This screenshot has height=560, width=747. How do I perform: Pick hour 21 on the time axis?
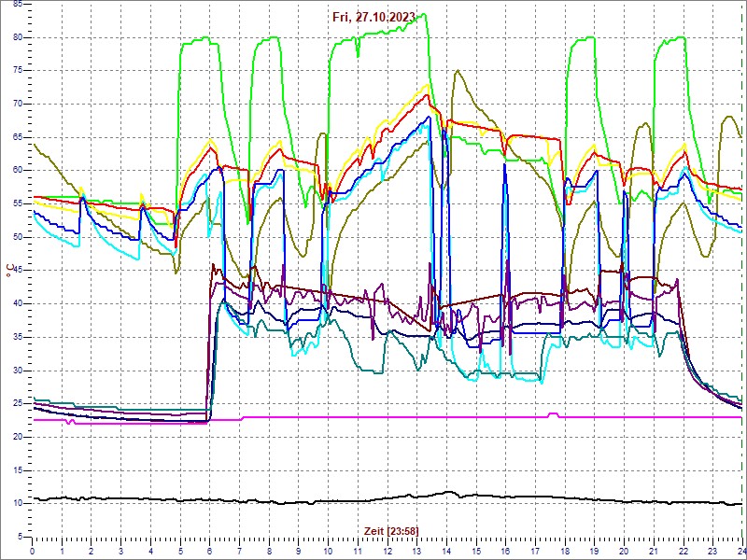pos(654,551)
